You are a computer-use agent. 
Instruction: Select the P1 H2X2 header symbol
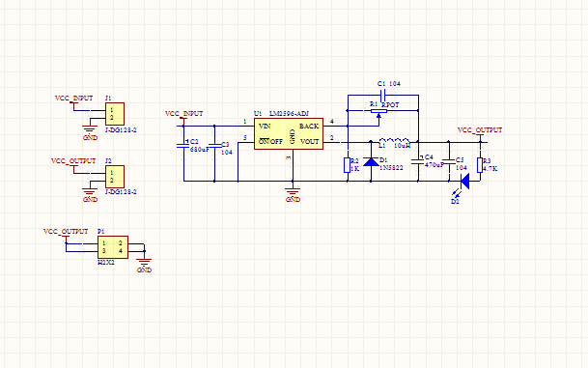click(113, 247)
